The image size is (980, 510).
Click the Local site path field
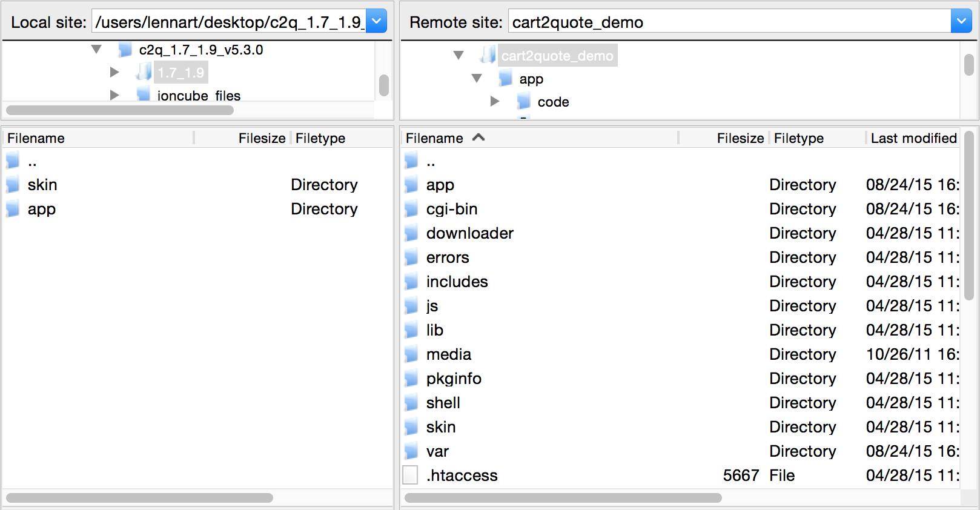(x=230, y=22)
